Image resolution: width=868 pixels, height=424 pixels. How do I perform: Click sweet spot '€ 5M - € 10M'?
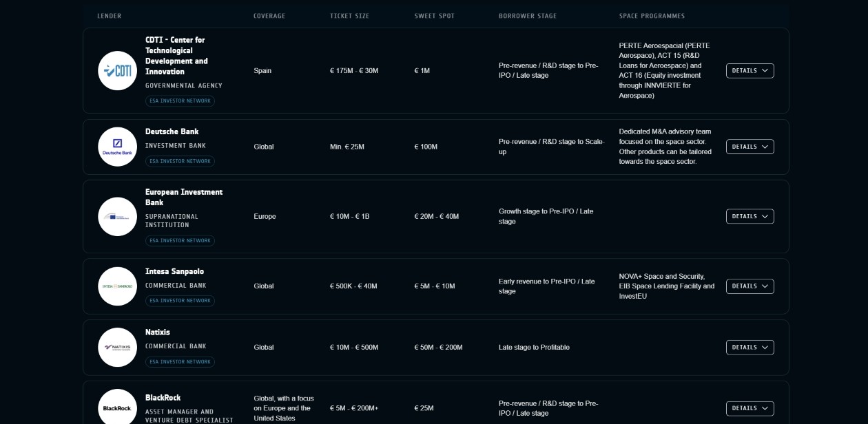pyautogui.click(x=435, y=286)
